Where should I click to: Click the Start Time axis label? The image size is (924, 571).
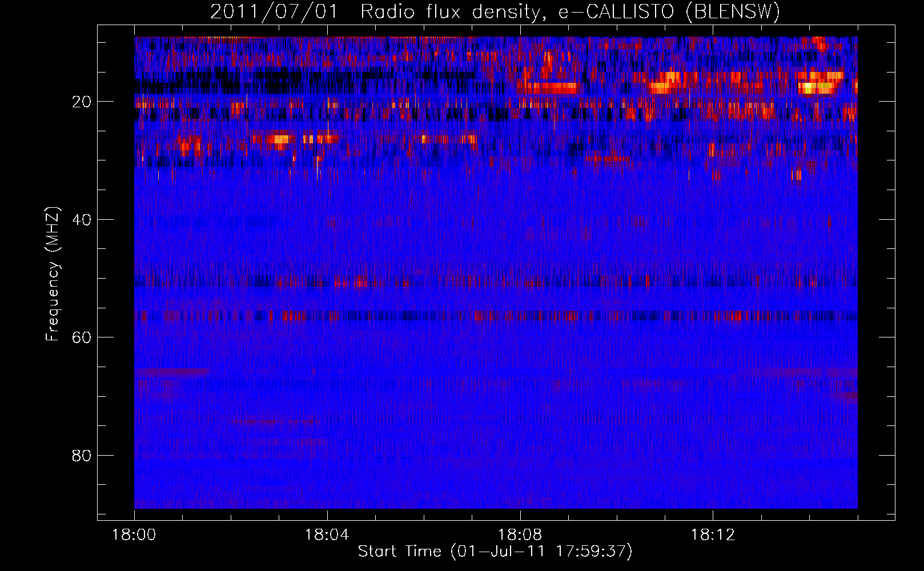pos(495,552)
